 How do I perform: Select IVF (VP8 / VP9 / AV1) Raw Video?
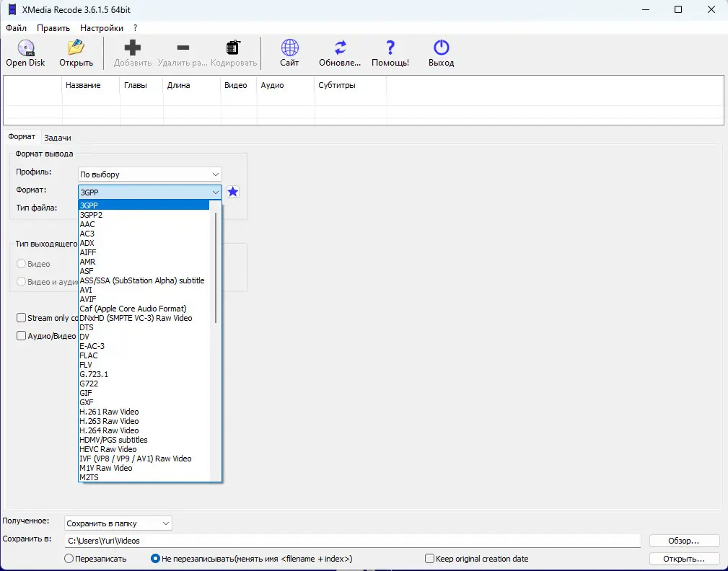144,459
